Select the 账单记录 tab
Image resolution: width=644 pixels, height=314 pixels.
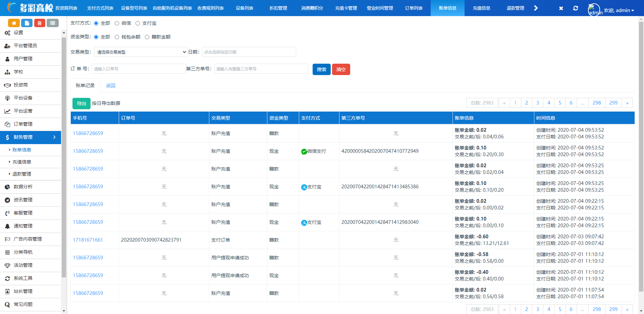85,86
